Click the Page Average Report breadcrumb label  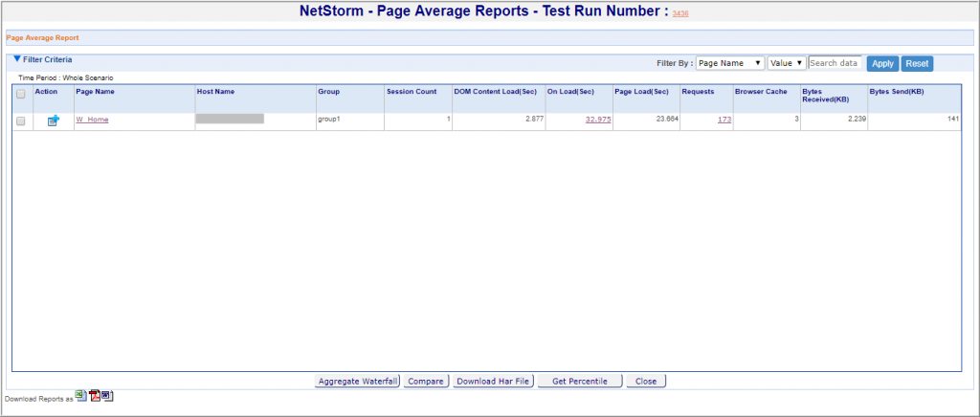click(x=42, y=37)
